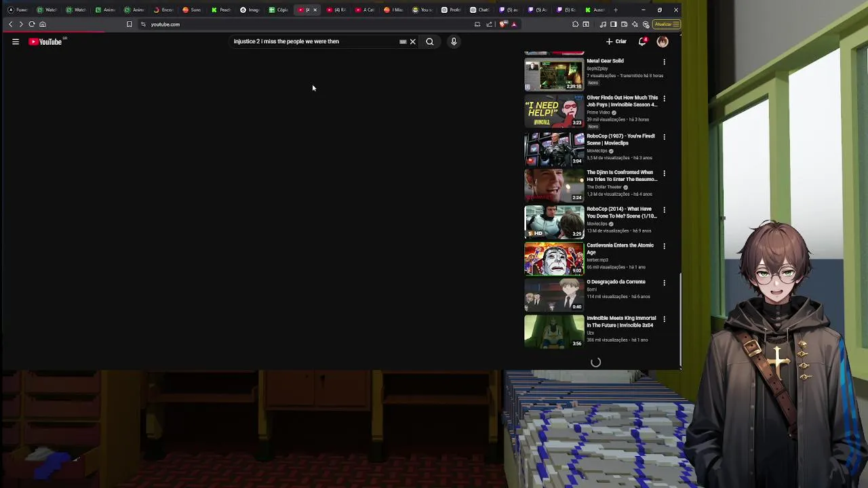
Task: Switch to the ChatGPT browser tab
Action: pyautogui.click(x=480, y=10)
